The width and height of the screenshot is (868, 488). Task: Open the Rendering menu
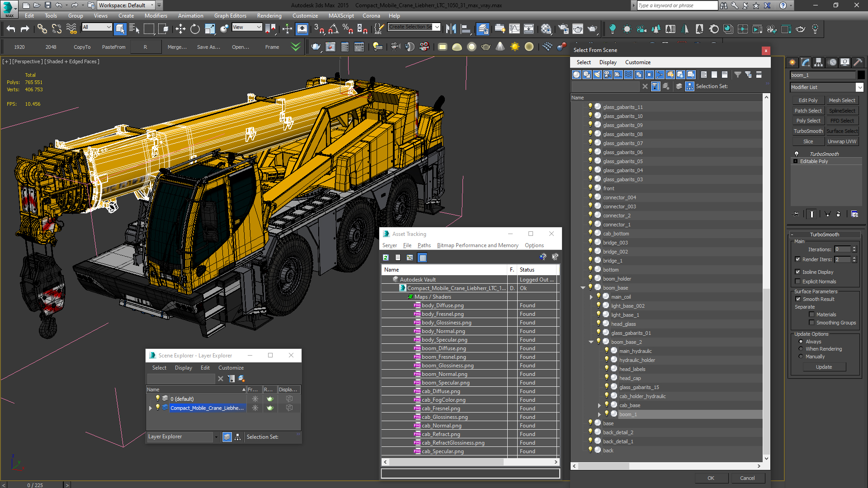(269, 16)
